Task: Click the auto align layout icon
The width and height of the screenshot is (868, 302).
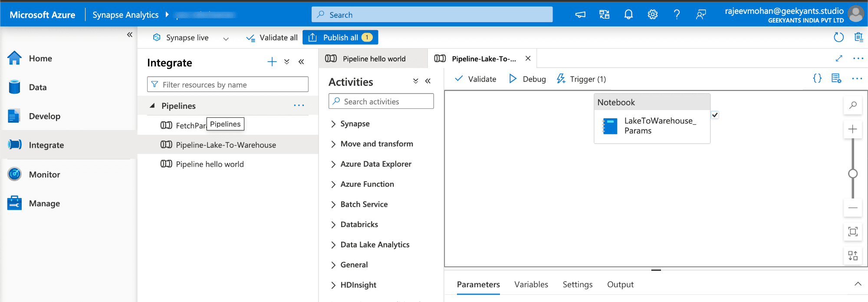Action: pyautogui.click(x=853, y=256)
